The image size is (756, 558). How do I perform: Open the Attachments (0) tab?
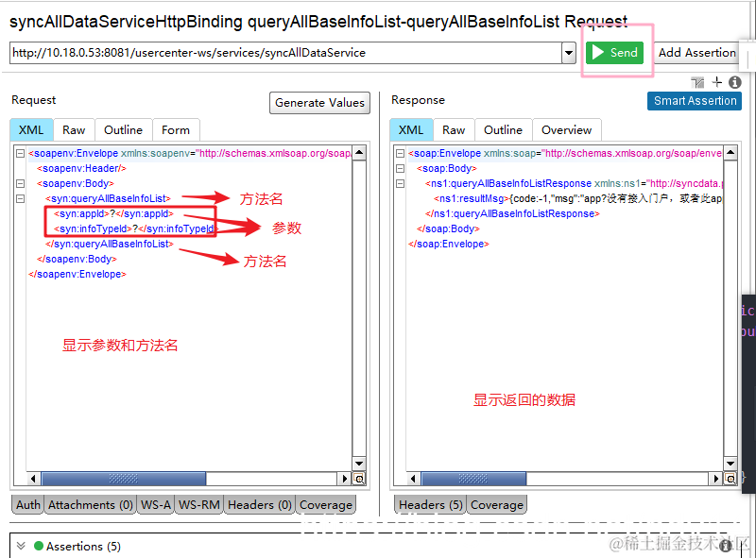90,504
